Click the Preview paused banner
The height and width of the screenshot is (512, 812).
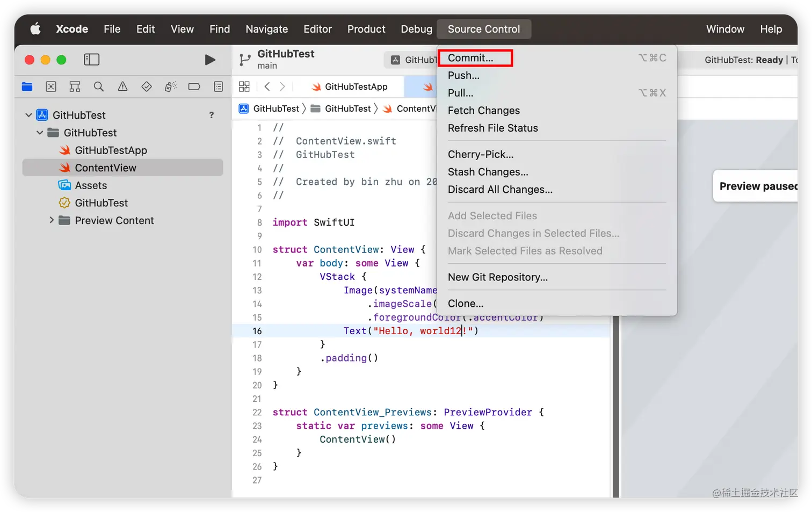756,186
